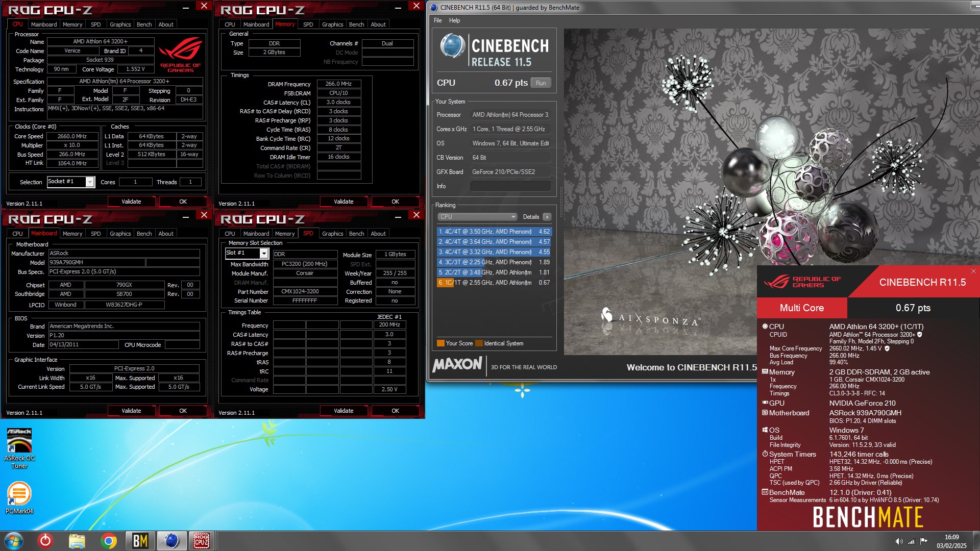The image size is (980, 551).
Task: Open the Action Center flag icon
Action: pos(924,541)
